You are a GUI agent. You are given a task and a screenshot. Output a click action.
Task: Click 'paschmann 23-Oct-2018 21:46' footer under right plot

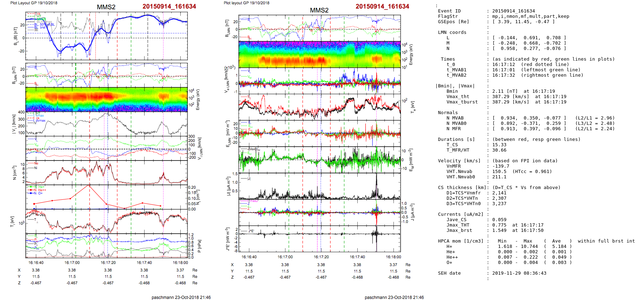pyautogui.click(x=394, y=297)
